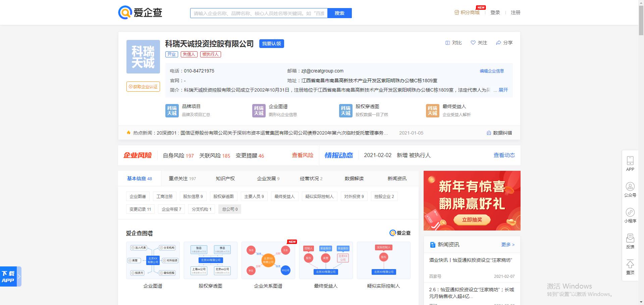Click the 我要认领 claim button
This screenshot has width=644, height=305.
pyautogui.click(x=272, y=44)
